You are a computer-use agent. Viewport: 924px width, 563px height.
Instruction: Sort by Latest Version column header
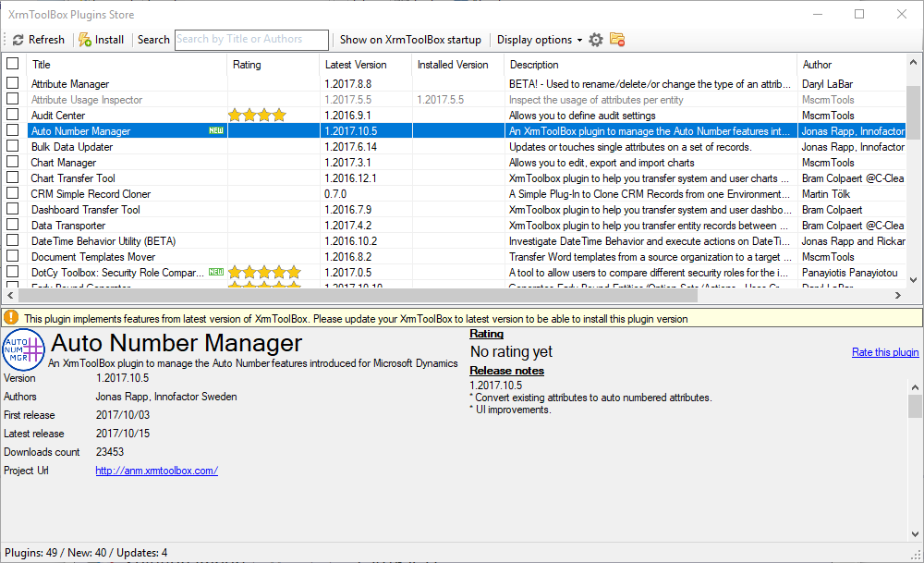365,65
